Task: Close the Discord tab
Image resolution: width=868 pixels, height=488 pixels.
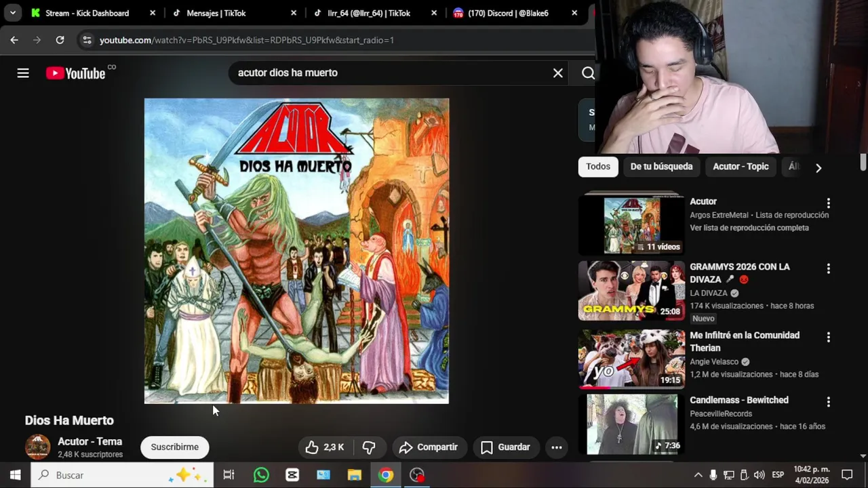Action: pos(574,13)
